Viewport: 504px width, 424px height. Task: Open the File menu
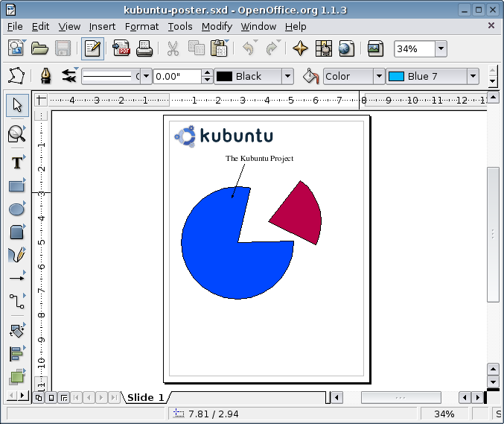15,26
